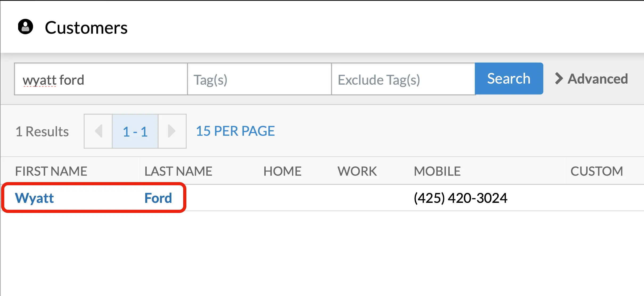644x296 pixels.
Task: Sort by FIRST NAME column header
Action: coord(51,171)
